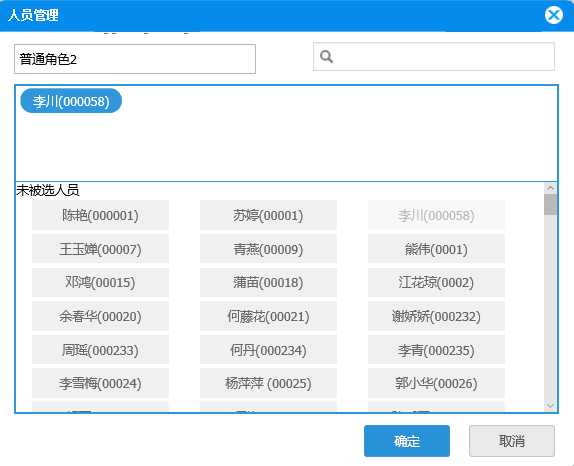Add 周瑶(000233) to selection

[100, 350]
